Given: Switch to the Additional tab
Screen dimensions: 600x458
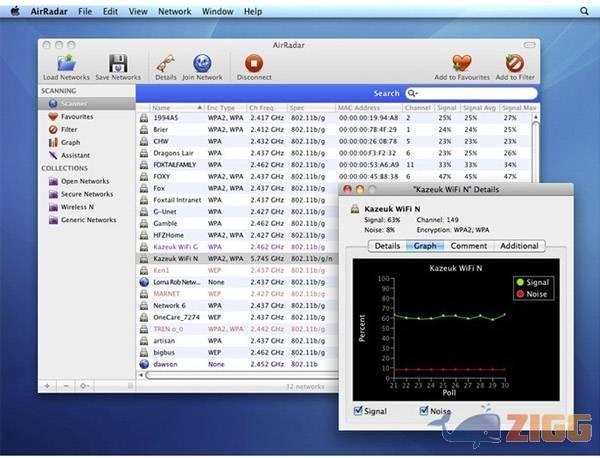Looking at the screenshot, I should [519, 246].
